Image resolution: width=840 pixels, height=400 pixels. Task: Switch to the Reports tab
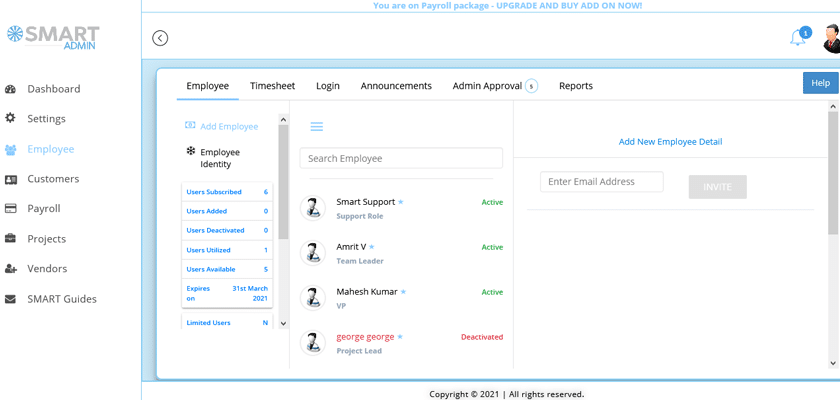tap(576, 86)
